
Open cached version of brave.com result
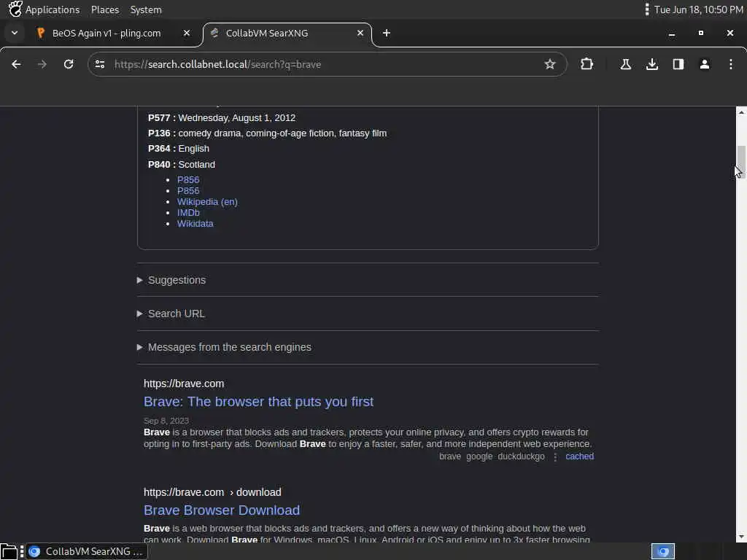(579, 456)
